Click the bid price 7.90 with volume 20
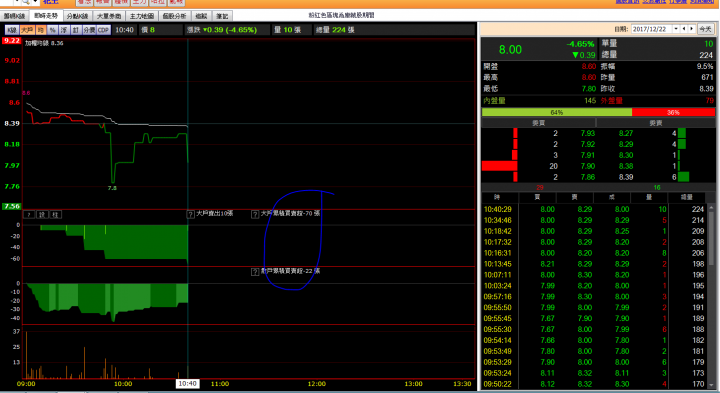This screenshot has height=393, width=720. (587, 166)
